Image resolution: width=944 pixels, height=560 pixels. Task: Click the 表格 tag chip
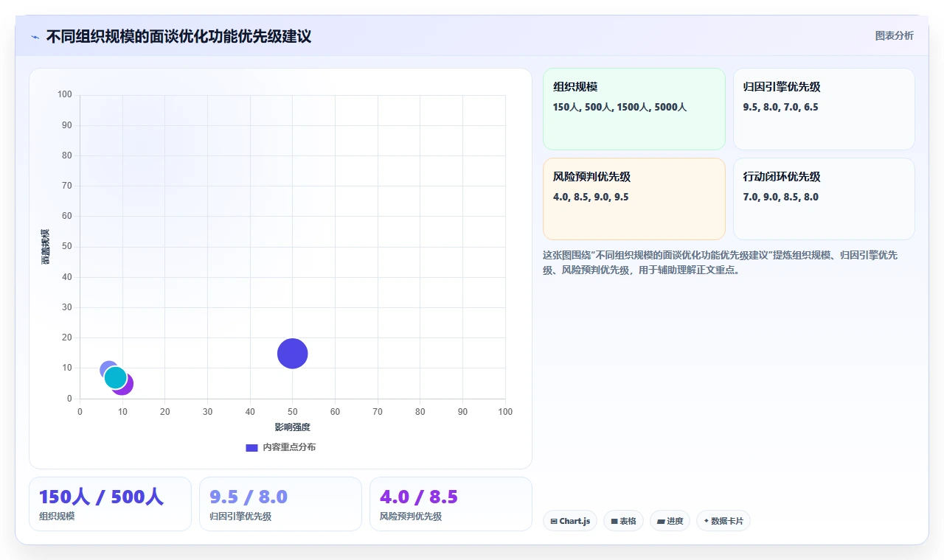(623, 521)
